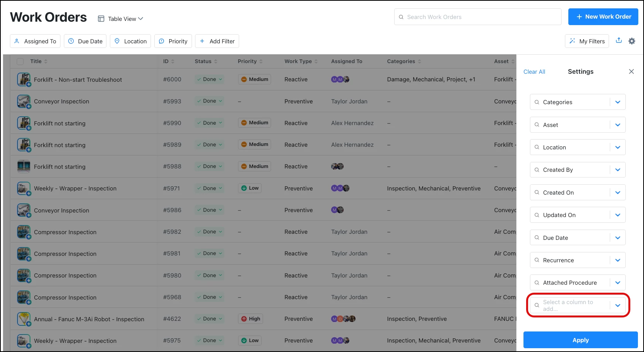The image size is (644, 352).
Task: Expand the Updated On column dropdown
Action: [x=618, y=215]
